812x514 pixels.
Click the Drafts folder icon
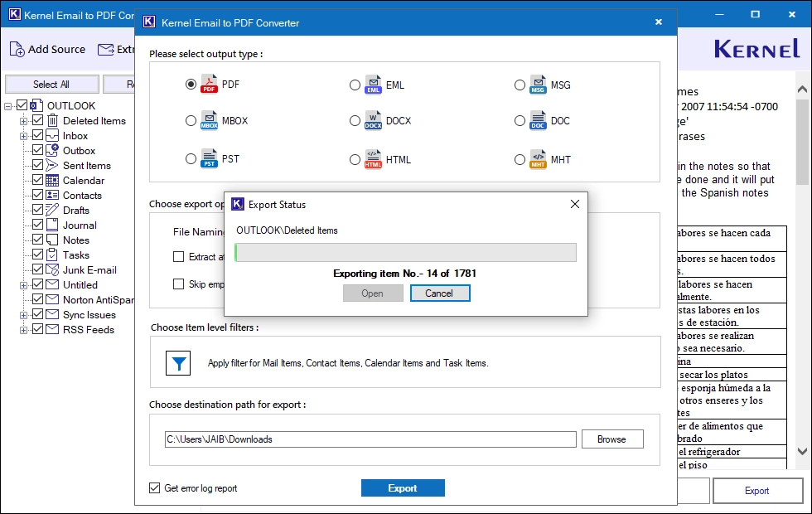tap(52, 210)
